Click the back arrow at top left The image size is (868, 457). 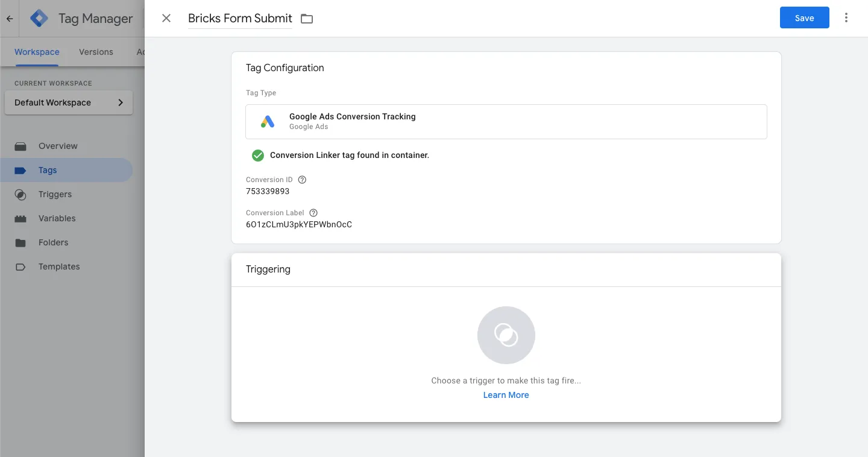click(x=8, y=18)
